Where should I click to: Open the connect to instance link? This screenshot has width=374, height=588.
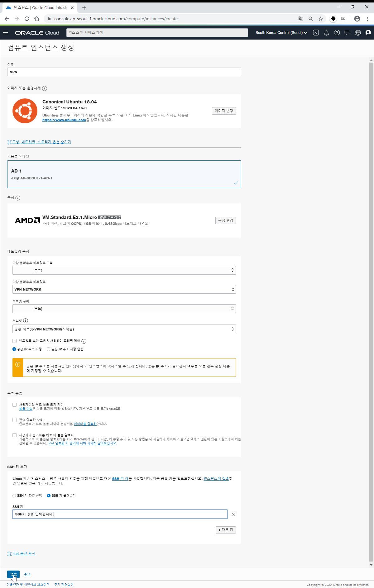(x=216, y=479)
